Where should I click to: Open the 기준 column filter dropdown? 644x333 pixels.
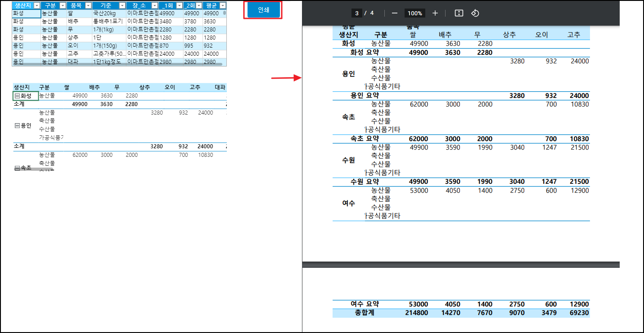(122, 5)
